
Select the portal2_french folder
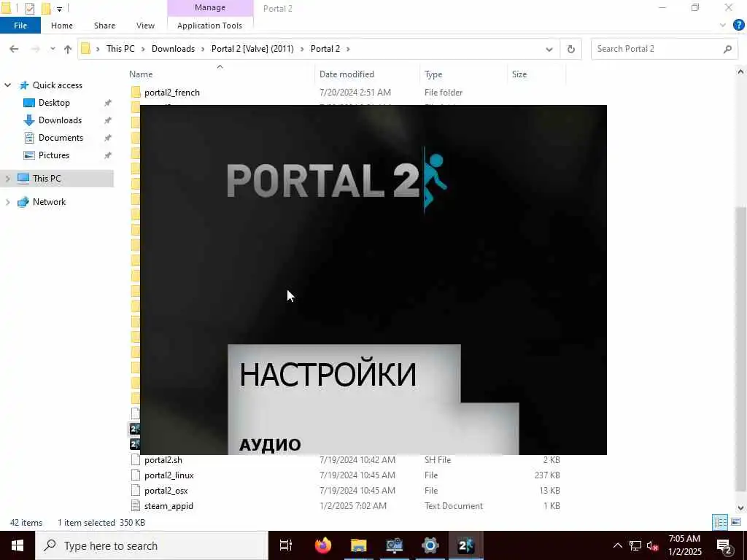(172, 93)
